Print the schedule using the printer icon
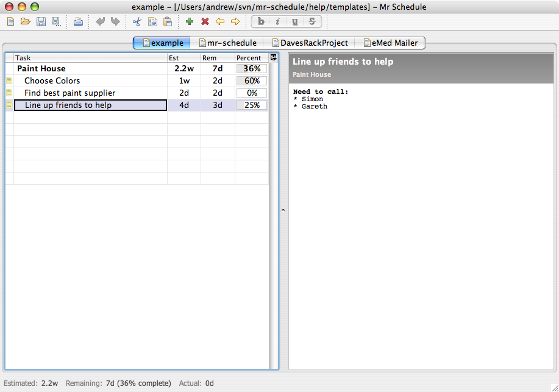 coord(78,21)
